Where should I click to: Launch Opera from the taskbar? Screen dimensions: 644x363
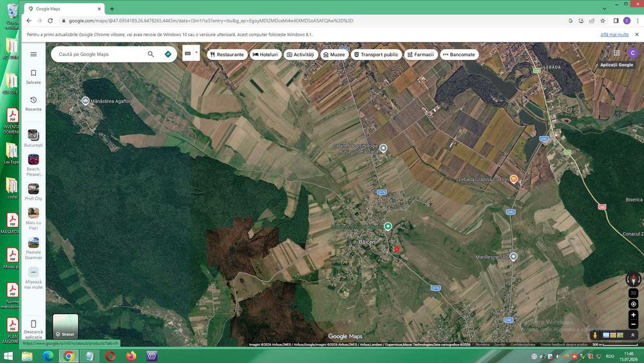tap(111, 356)
